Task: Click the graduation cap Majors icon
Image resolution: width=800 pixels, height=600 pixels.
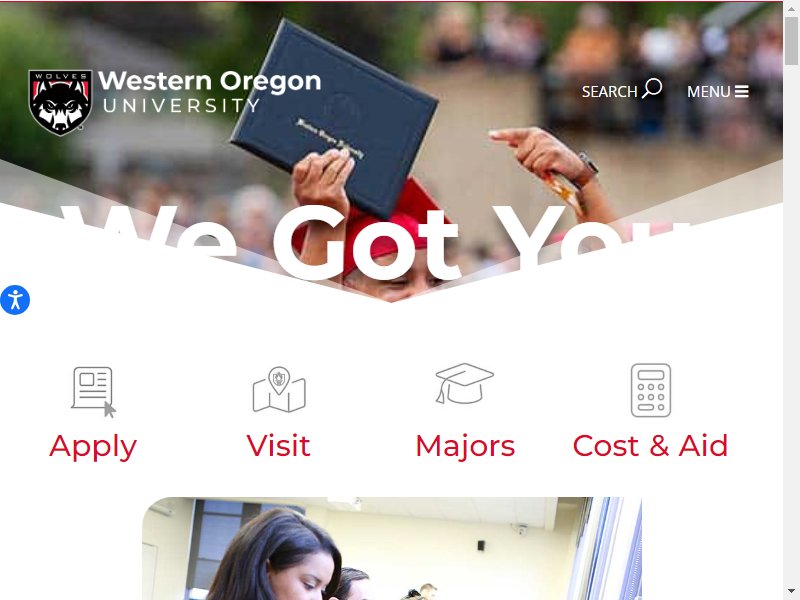Action: 464,384
